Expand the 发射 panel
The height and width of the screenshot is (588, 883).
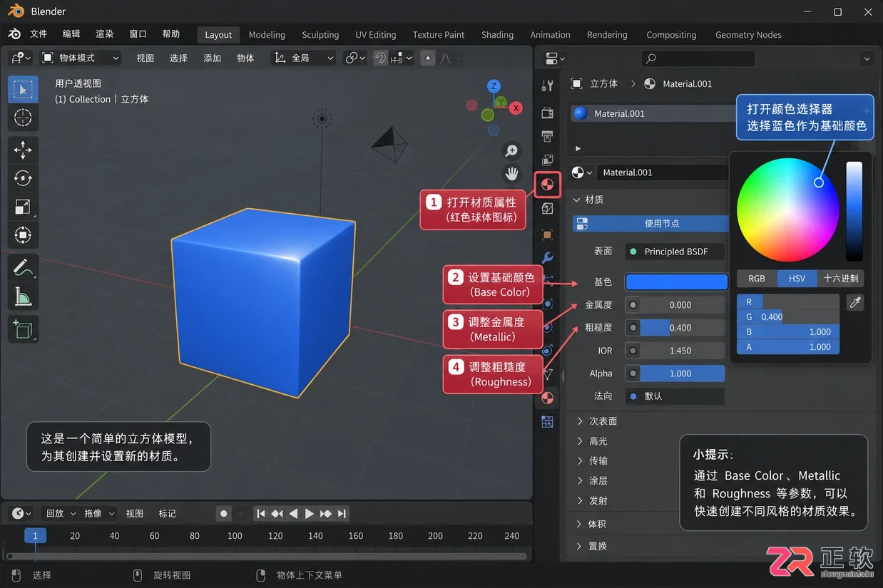tap(593, 501)
